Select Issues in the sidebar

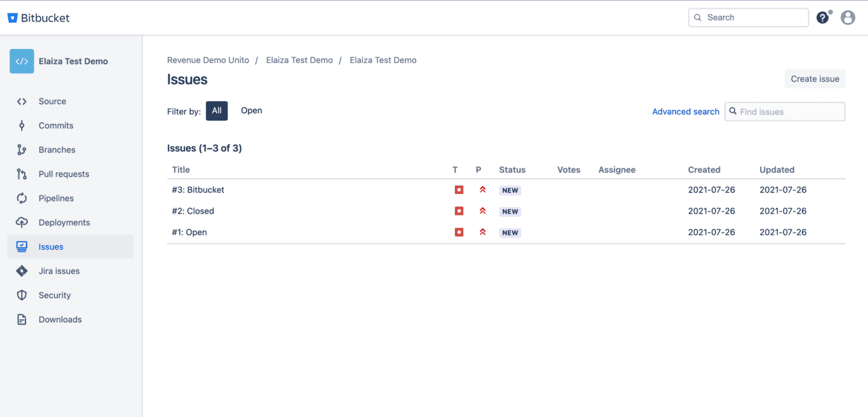point(70,247)
